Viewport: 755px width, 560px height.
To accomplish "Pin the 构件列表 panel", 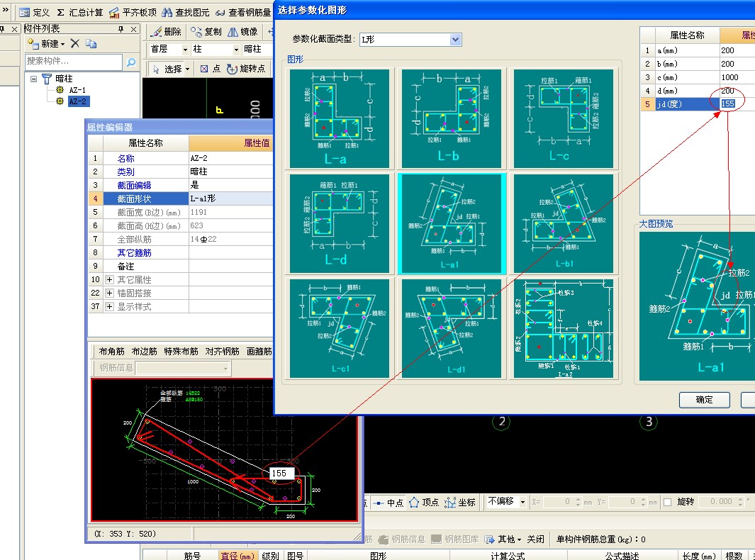I will point(121,29).
